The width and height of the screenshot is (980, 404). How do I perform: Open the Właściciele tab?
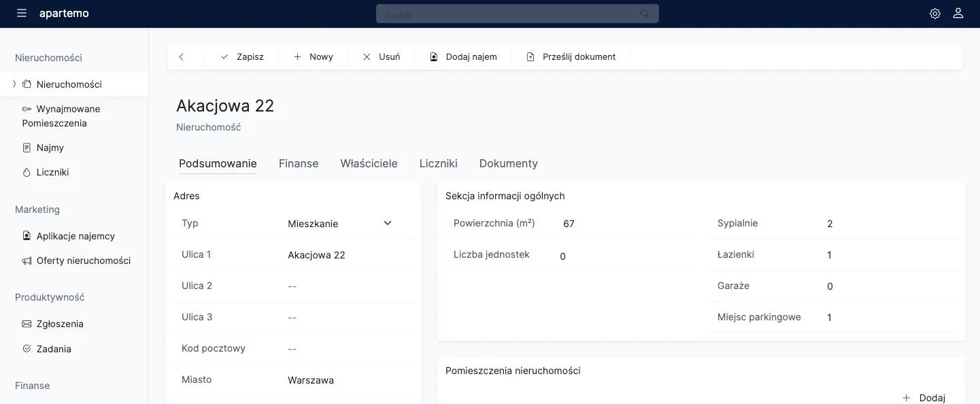pos(369,164)
